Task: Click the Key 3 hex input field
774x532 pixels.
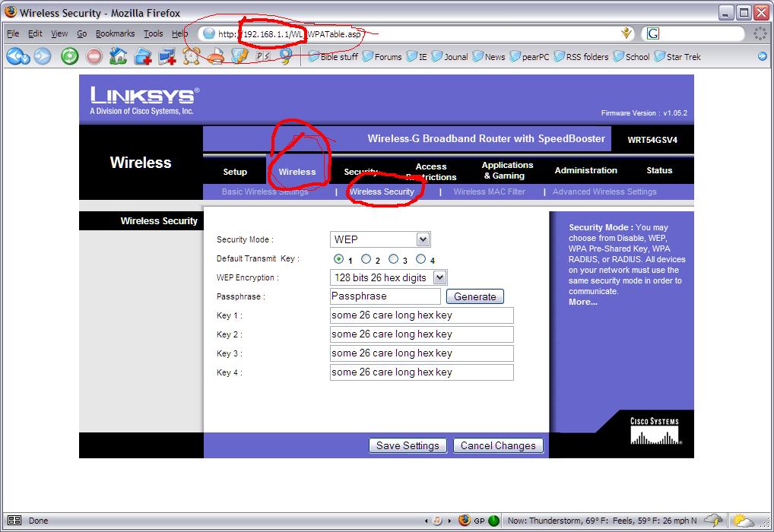Action: (421, 353)
